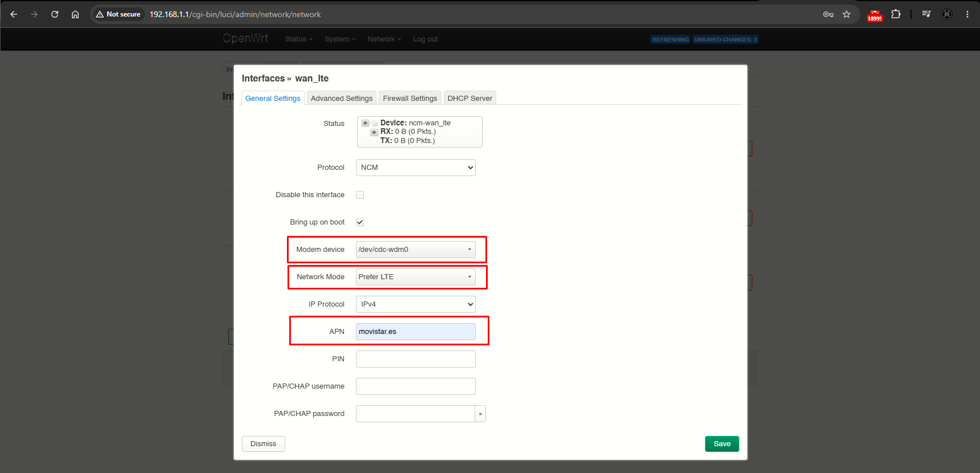Go to the browser home page icon

[75, 14]
